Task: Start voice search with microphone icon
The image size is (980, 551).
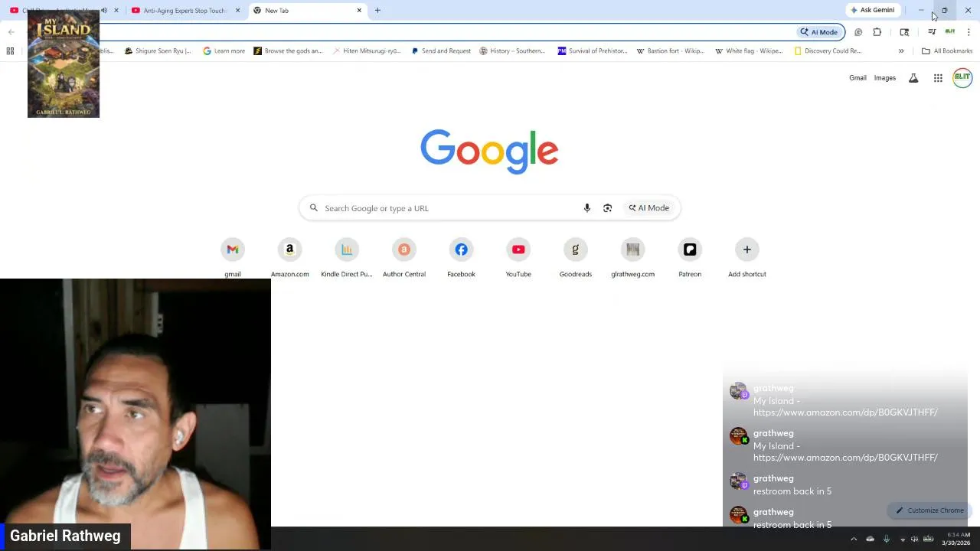Action: pyautogui.click(x=587, y=208)
